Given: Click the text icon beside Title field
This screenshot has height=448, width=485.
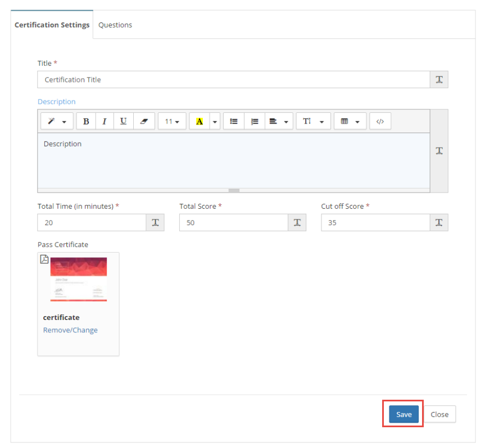Looking at the screenshot, I should tap(439, 80).
